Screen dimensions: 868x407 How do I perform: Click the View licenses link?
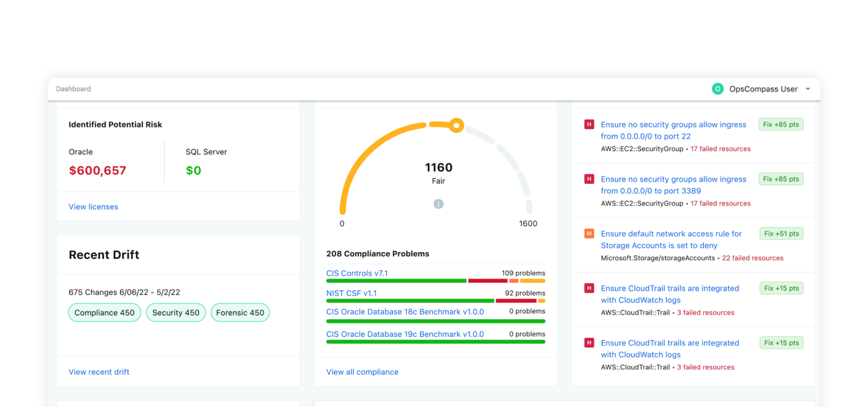pyautogui.click(x=93, y=207)
